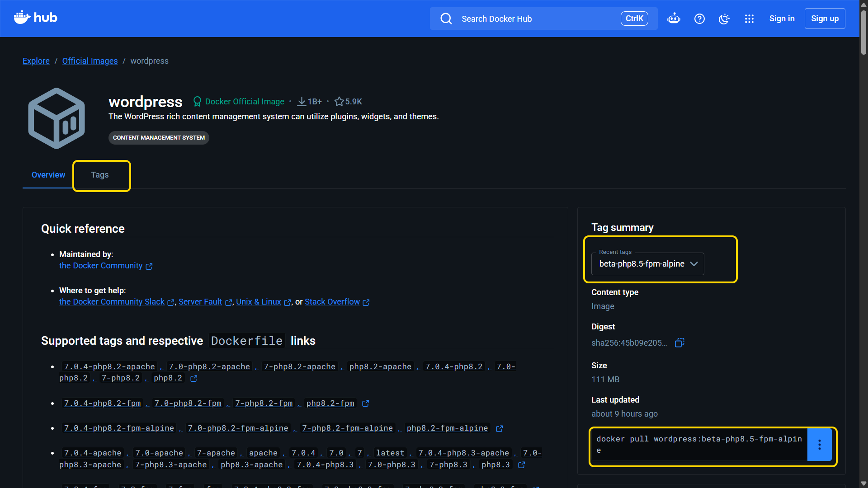The width and height of the screenshot is (868, 488).
Task: Open external link icon after php8.3 tags
Action: pos(522,465)
